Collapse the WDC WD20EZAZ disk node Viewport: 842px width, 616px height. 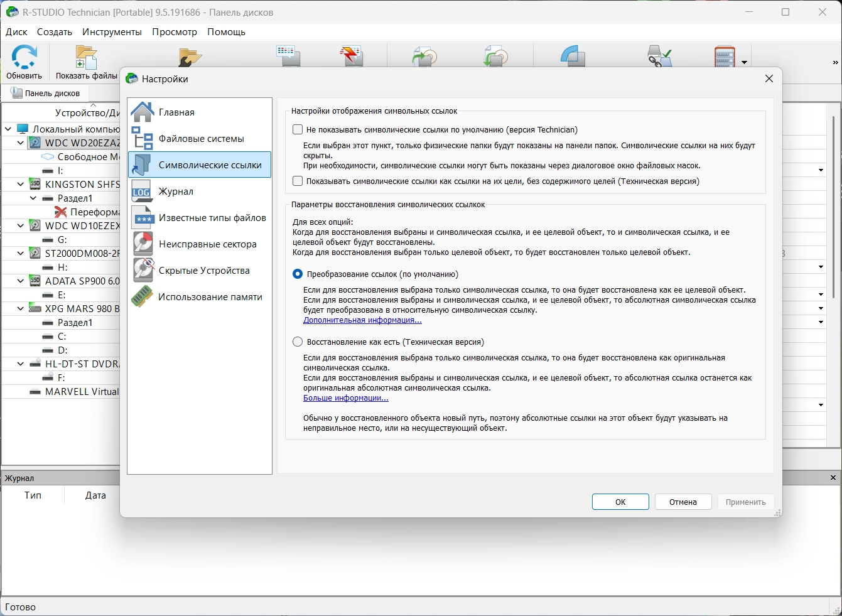21,143
